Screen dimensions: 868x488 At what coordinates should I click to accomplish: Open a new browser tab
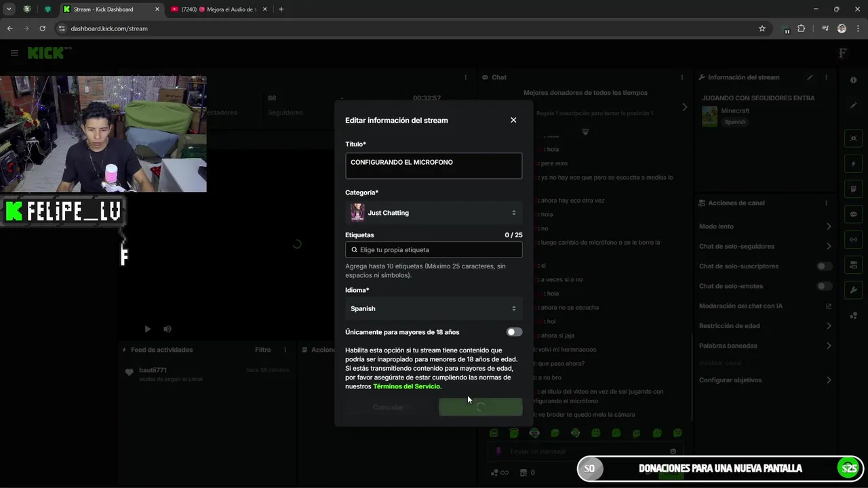(281, 9)
